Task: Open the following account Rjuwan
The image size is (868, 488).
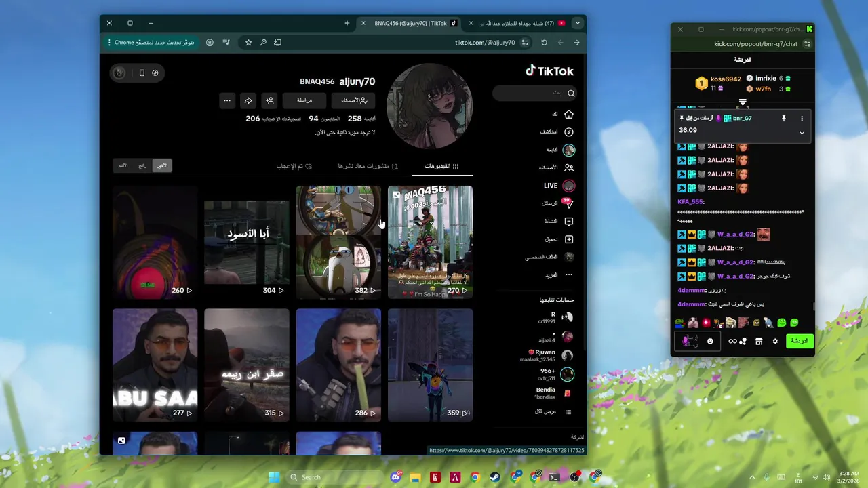Action: 548,355
